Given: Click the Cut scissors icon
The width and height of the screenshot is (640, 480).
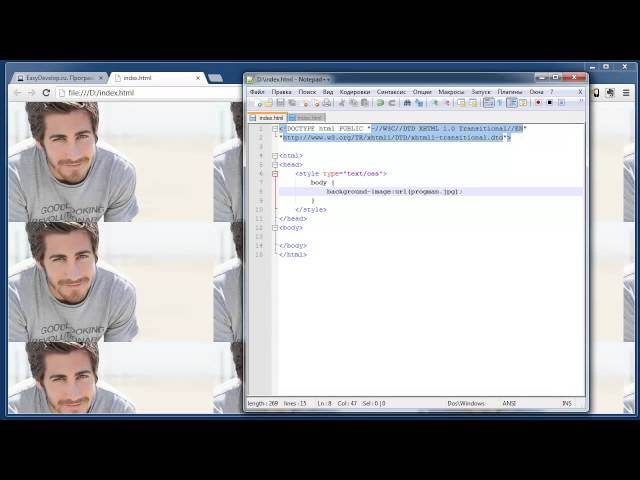Looking at the screenshot, I should coord(342,103).
